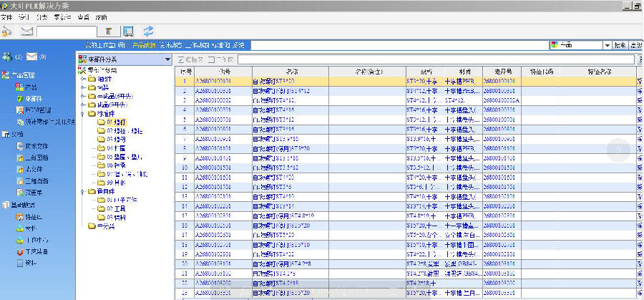Open the 零部件分类 dropdown arrow
644x300 pixels.
tap(167, 59)
